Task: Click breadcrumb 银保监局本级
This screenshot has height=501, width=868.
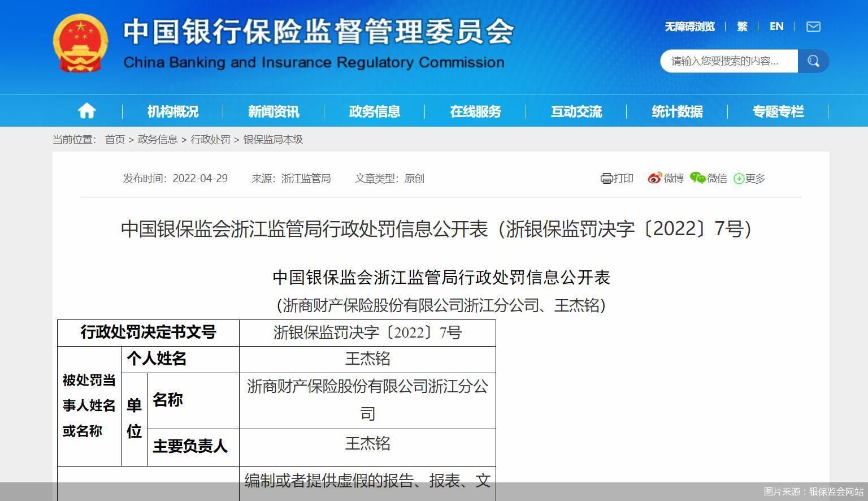Action: coord(273,139)
